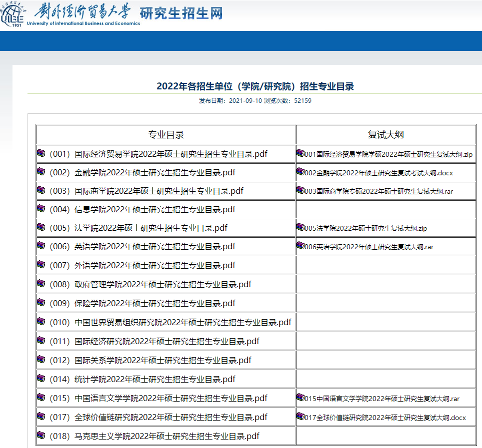Open (004) 信息学院 招生专业目录.pdf

(x=142, y=209)
